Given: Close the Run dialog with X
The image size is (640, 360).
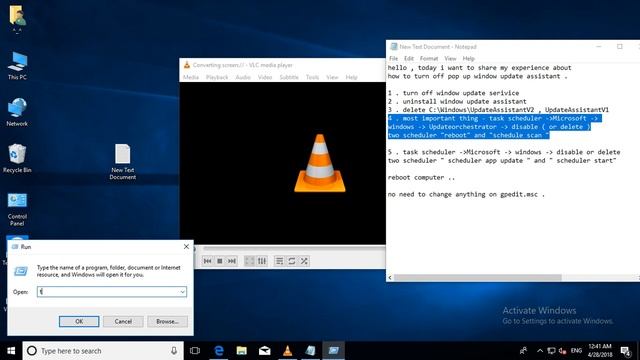Looking at the screenshot, I should tap(186, 247).
